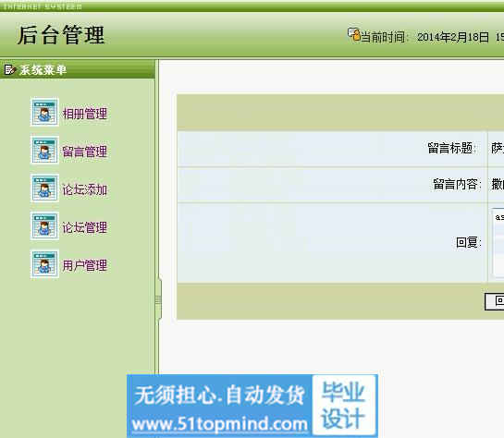Click the 回复 submit button
Image resolution: width=504 pixels, height=438 pixels.
495,301
